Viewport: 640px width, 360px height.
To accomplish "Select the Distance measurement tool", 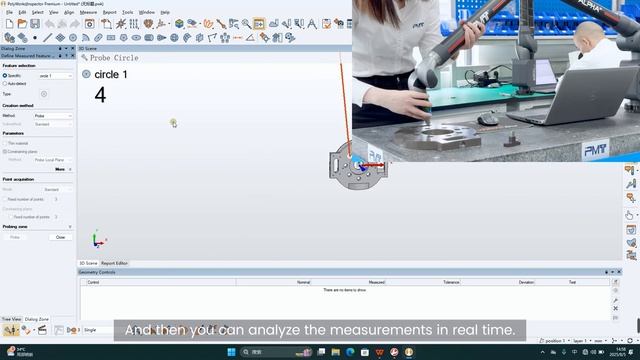I will [237, 38].
